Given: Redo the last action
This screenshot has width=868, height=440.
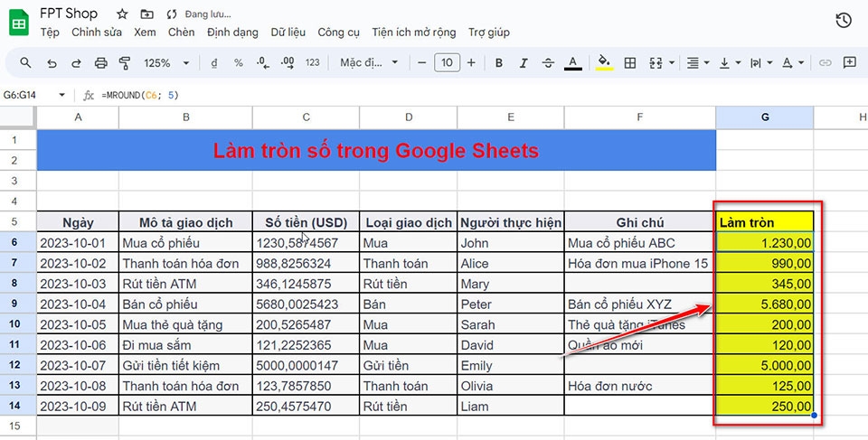Looking at the screenshot, I should point(76,63).
